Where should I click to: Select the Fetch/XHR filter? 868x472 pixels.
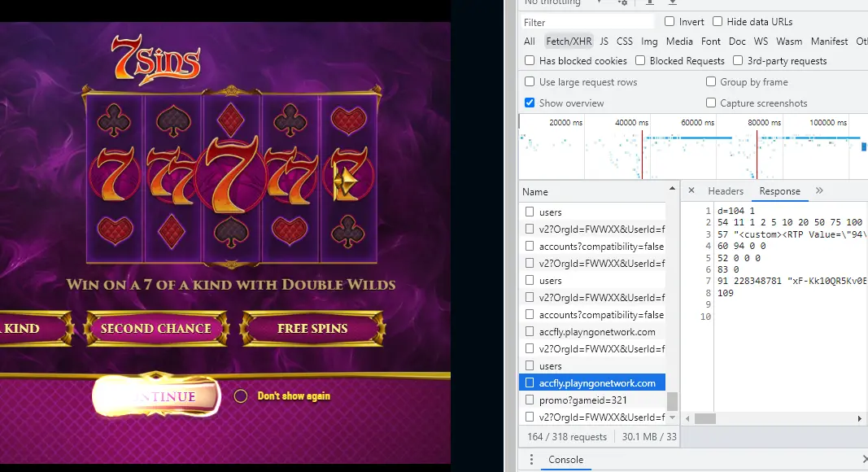point(569,42)
